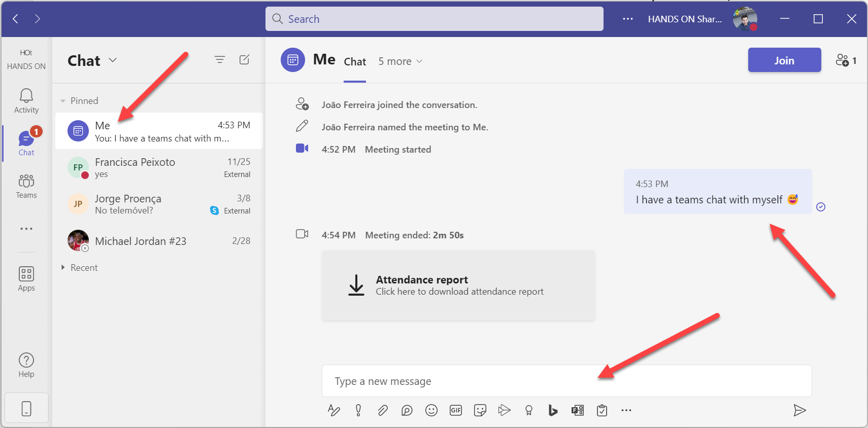This screenshot has width=868, height=428.
Task: Open the Activity bell in sidebar
Action: click(x=26, y=101)
